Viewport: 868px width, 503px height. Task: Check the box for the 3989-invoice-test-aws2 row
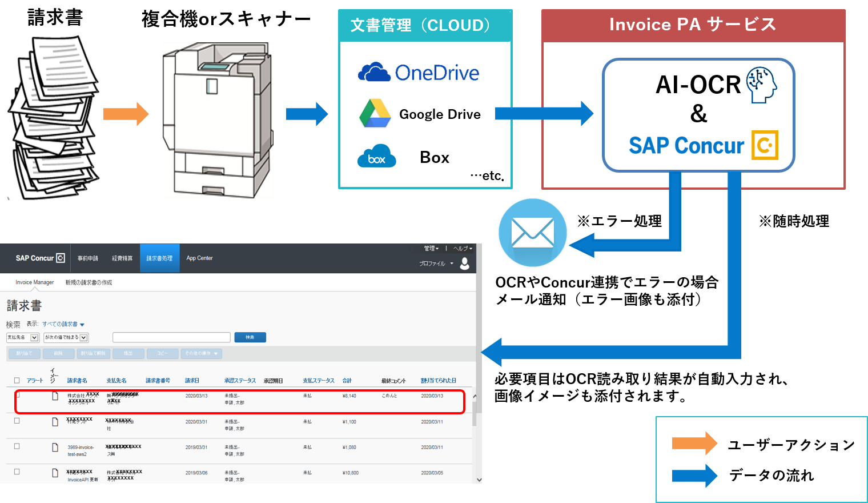click(17, 446)
